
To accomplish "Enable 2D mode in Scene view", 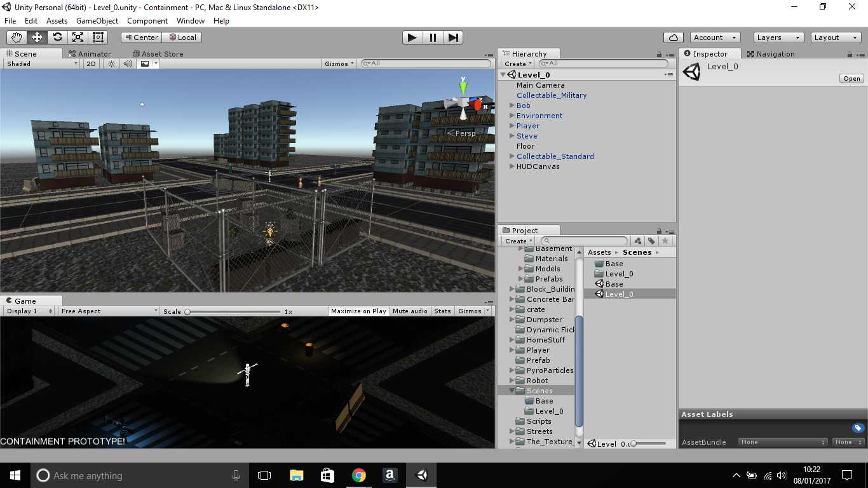I will [90, 64].
